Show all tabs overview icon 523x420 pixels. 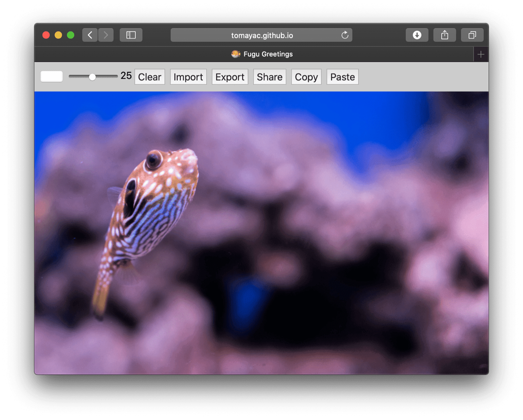coord(472,35)
